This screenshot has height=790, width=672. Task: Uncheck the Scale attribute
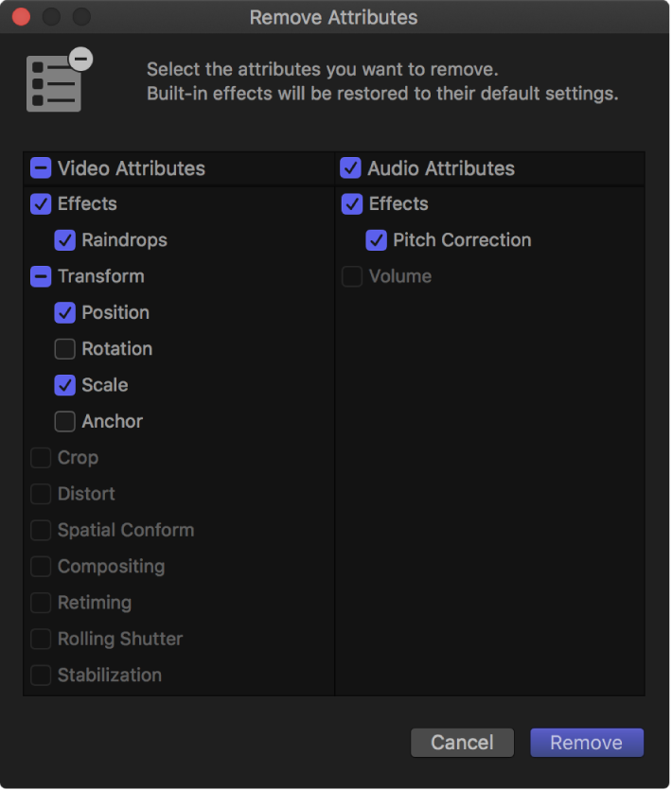click(64, 385)
